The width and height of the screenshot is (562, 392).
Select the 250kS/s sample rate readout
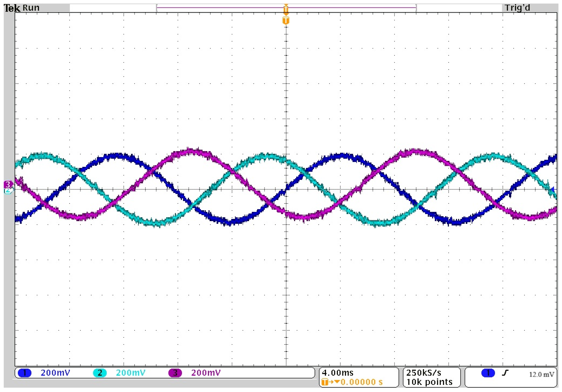(424, 373)
